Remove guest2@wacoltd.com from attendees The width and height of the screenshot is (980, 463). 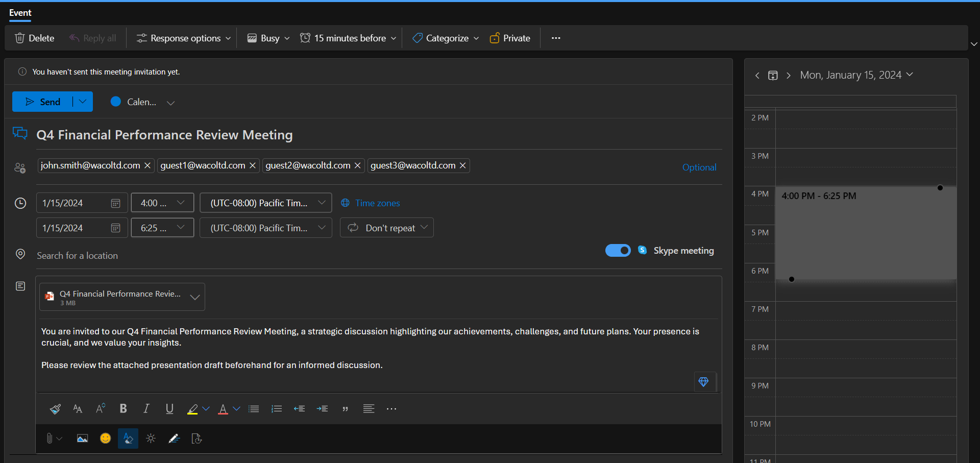coord(358,165)
